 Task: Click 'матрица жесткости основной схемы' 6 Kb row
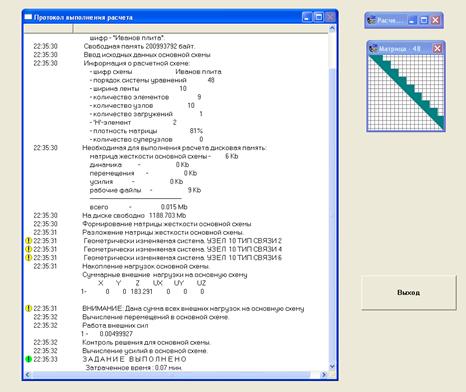point(164,156)
